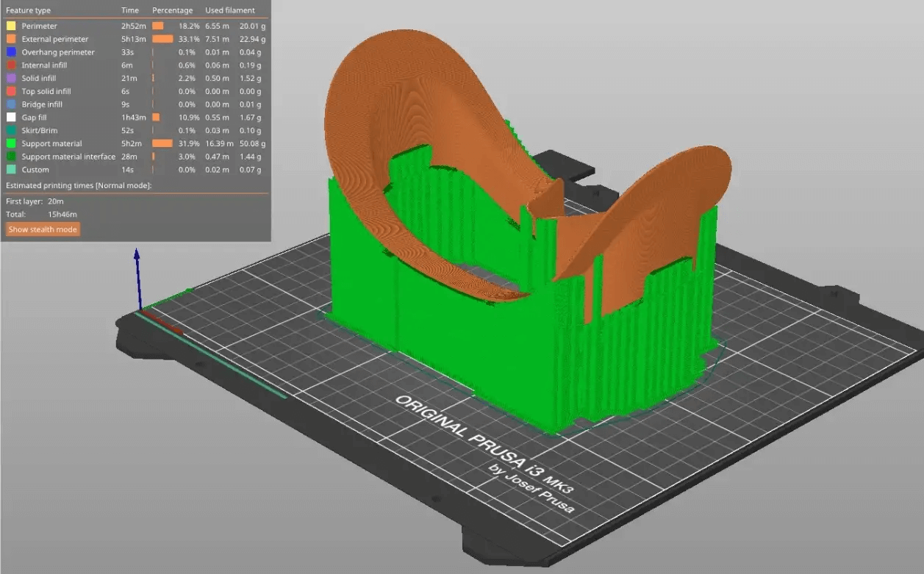Image resolution: width=924 pixels, height=574 pixels.
Task: Click the Feature type column header
Action: click(29, 10)
